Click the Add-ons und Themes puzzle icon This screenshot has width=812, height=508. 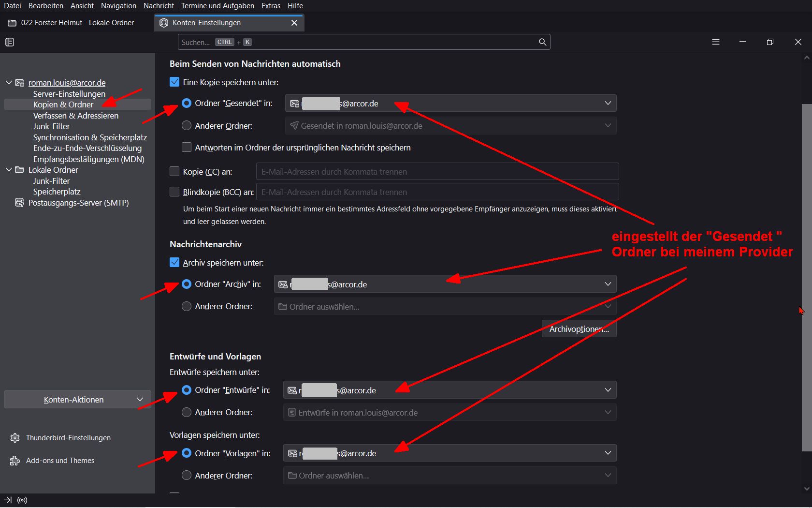[x=15, y=461]
